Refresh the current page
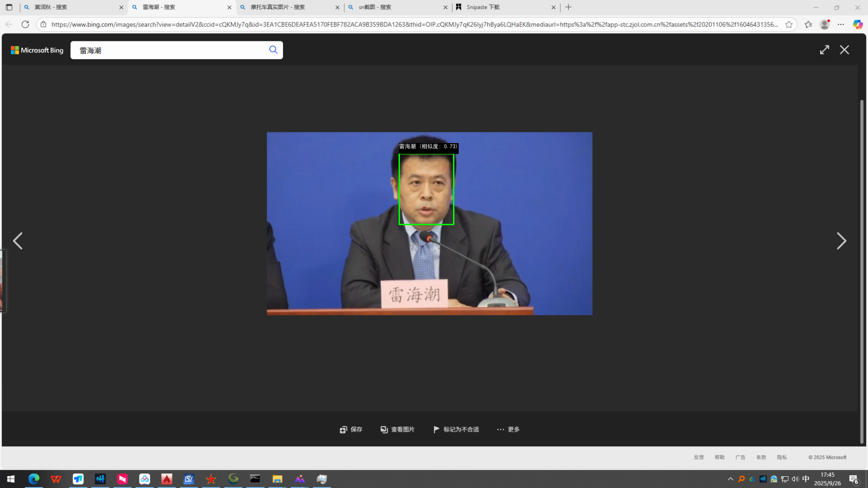 point(25,24)
